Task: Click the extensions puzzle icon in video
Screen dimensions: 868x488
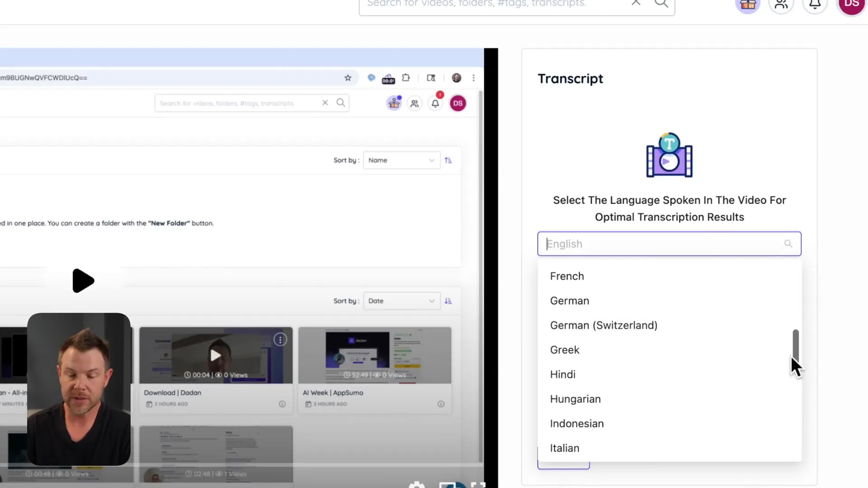Action: pyautogui.click(x=406, y=78)
